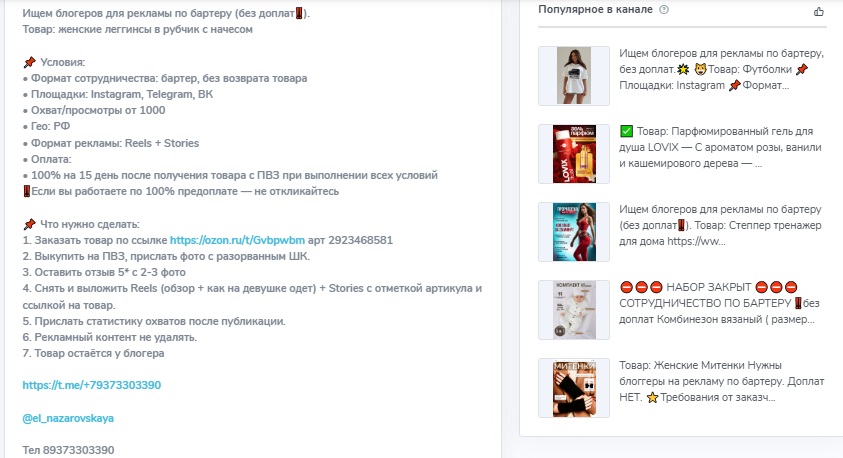Open the @el_nazarovskaya profile mention
843x458 pixels.
pyautogui.click(x=68, y=418)
